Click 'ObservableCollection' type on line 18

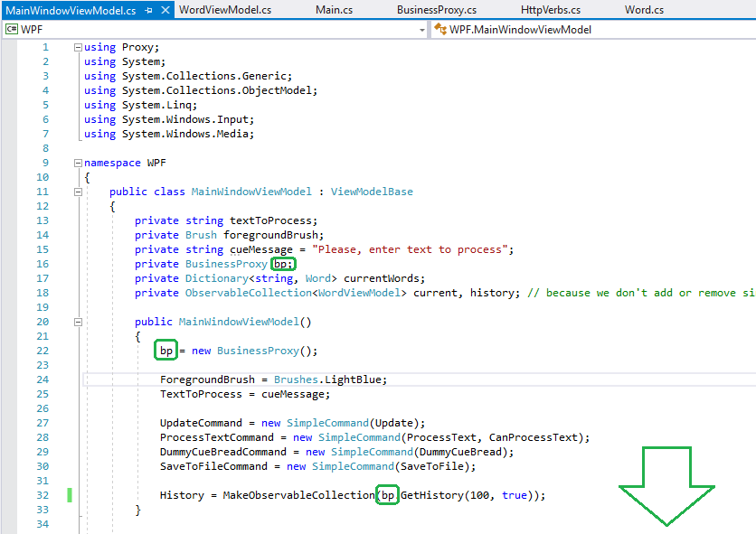249,293
